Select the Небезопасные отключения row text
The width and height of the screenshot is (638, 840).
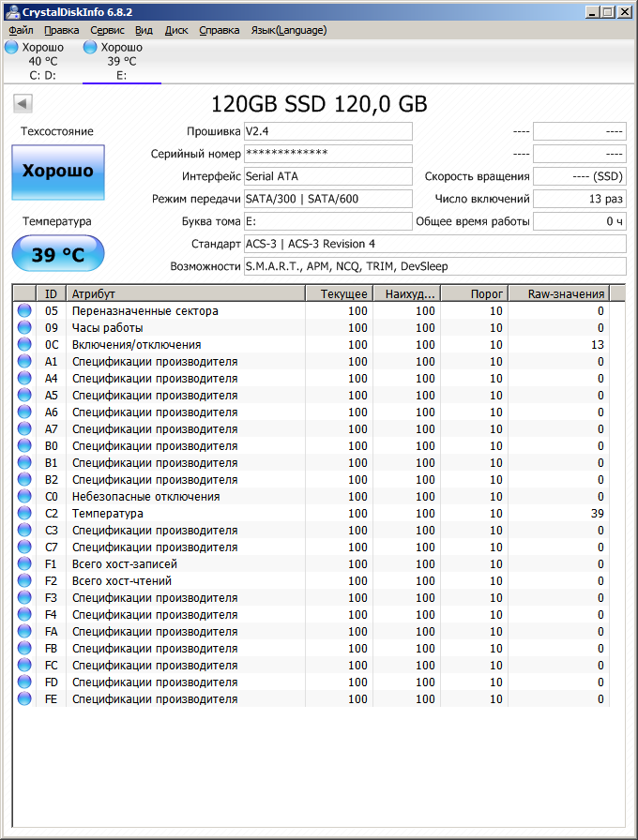point(145,497)
